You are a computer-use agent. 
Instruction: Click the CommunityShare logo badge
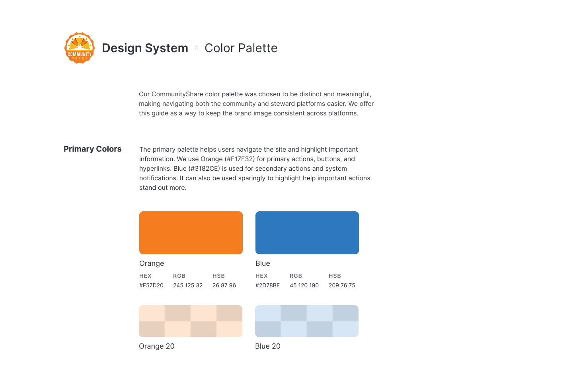(80, 48)
